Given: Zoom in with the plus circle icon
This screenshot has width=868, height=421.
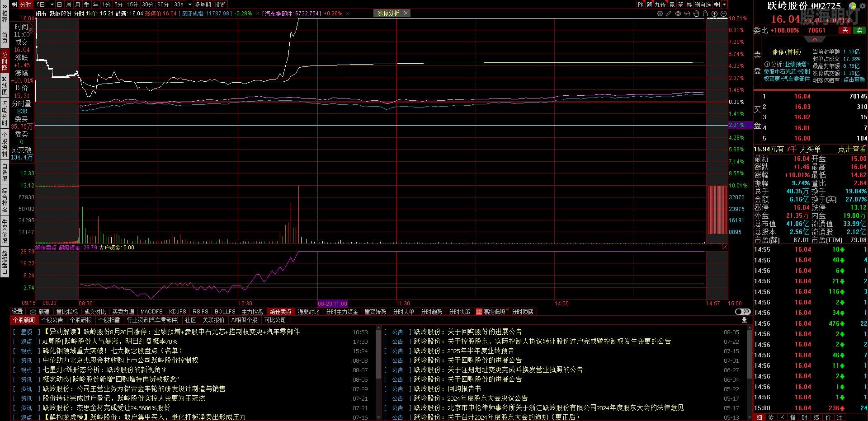Looking at the screenshot, I should pos(714,14).
